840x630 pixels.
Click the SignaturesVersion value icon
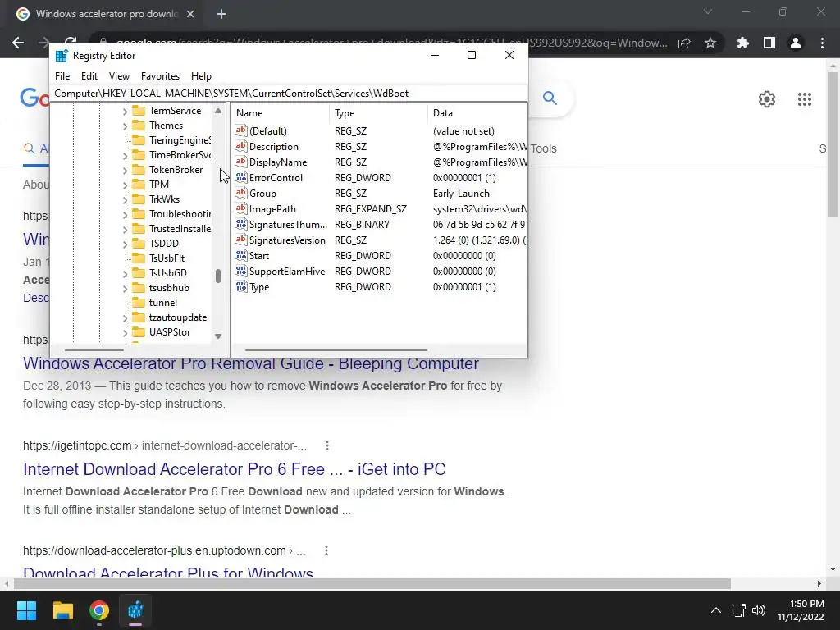pyautogui.click(x=241, y=240)
